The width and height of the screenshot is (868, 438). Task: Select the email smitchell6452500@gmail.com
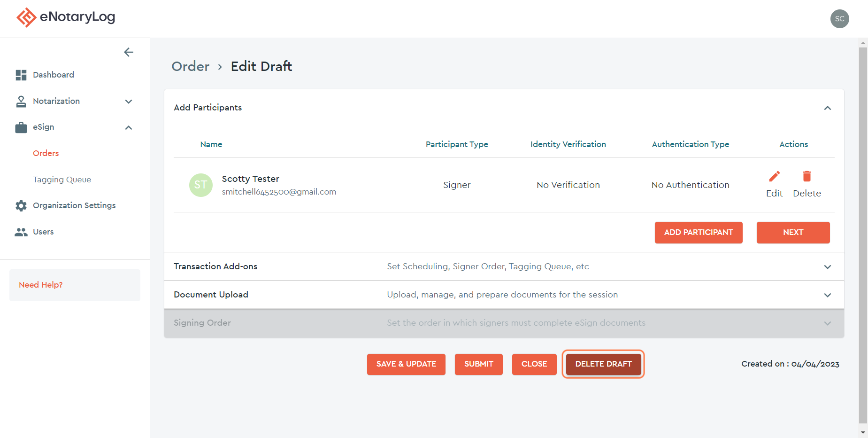(279, 192)
